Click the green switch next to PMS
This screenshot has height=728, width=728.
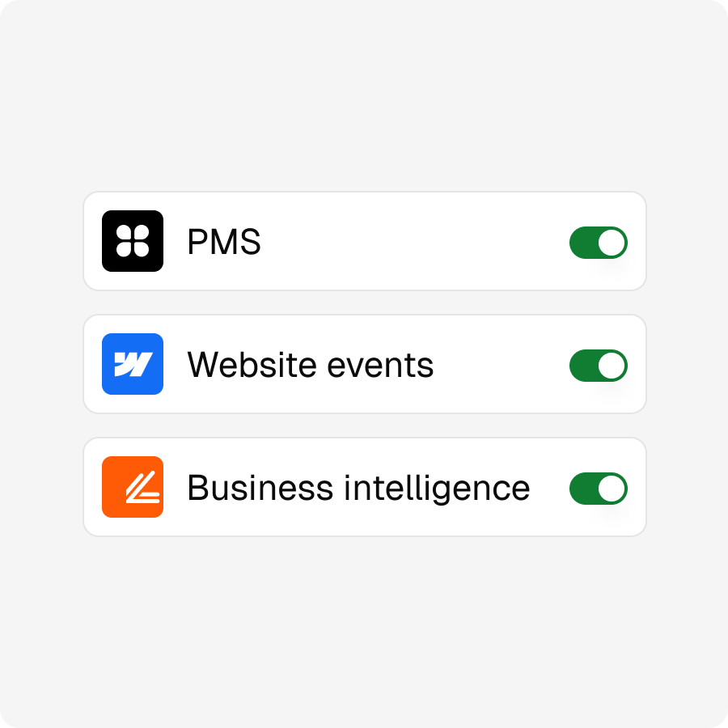pos(599,241)
